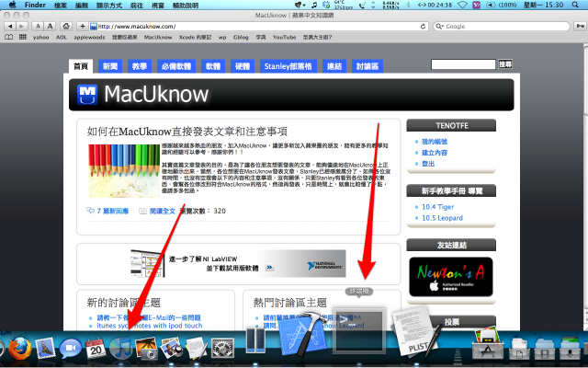The height and width of the screenshot is (368, 588).
Task: Launch iTunes from the Dock
Action: point(120,349)
